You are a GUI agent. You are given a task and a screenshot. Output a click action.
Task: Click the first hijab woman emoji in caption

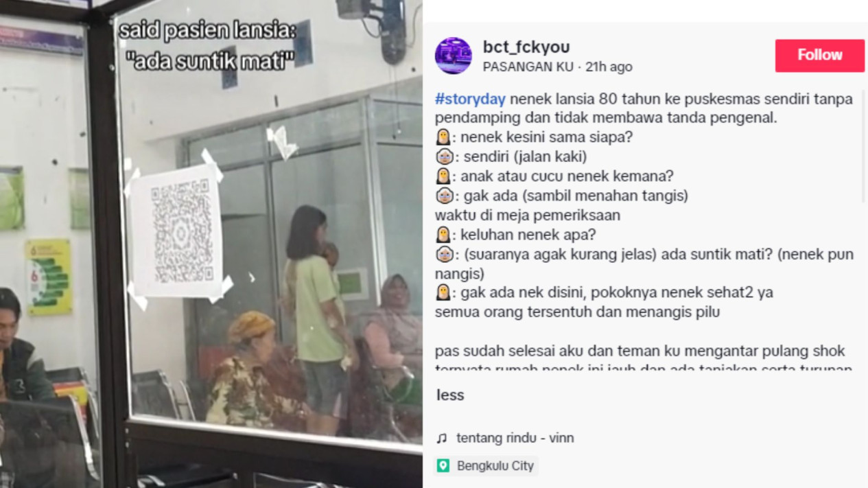443,137
